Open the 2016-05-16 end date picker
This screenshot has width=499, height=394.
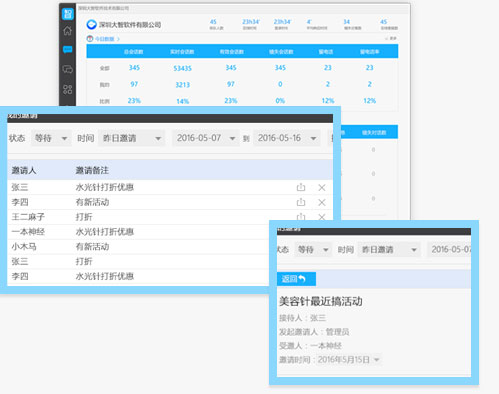point(287,138)
